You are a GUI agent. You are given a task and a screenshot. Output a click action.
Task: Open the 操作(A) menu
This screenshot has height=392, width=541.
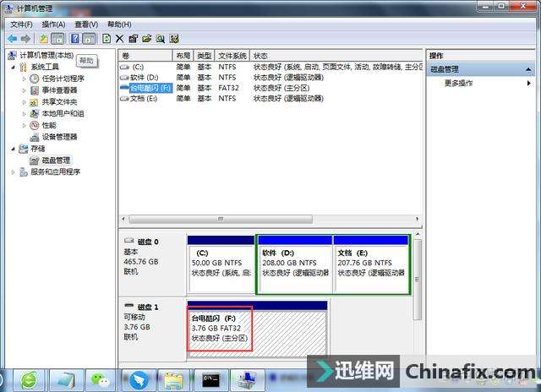click(x=53, y=24)
